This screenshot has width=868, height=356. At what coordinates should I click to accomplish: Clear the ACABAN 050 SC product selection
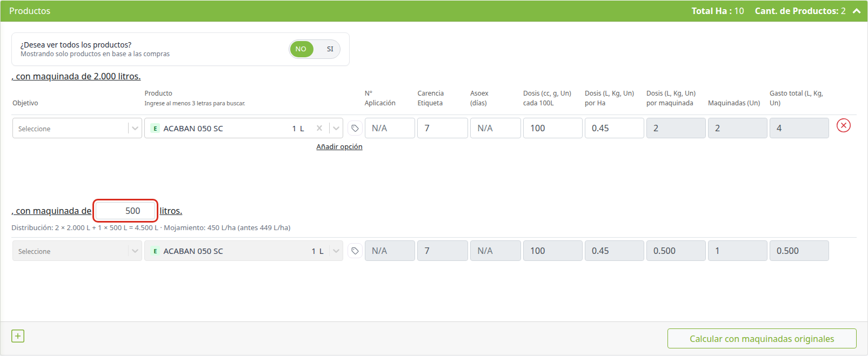click(319, 129)
